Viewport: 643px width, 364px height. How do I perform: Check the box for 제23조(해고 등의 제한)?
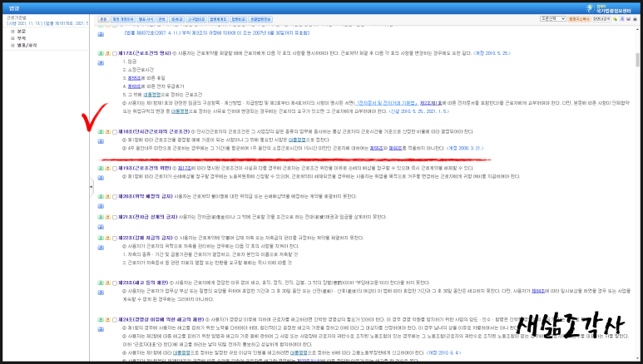(x=115, y=283)
